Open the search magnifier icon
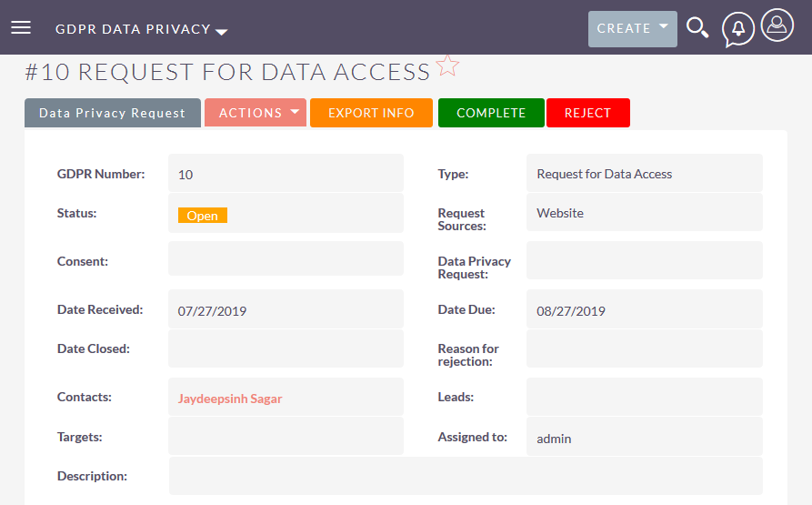 [697, 27]
